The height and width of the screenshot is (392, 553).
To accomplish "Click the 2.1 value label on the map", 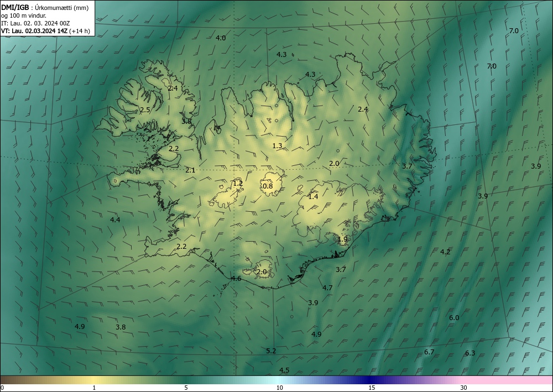I will coord(190,170).
